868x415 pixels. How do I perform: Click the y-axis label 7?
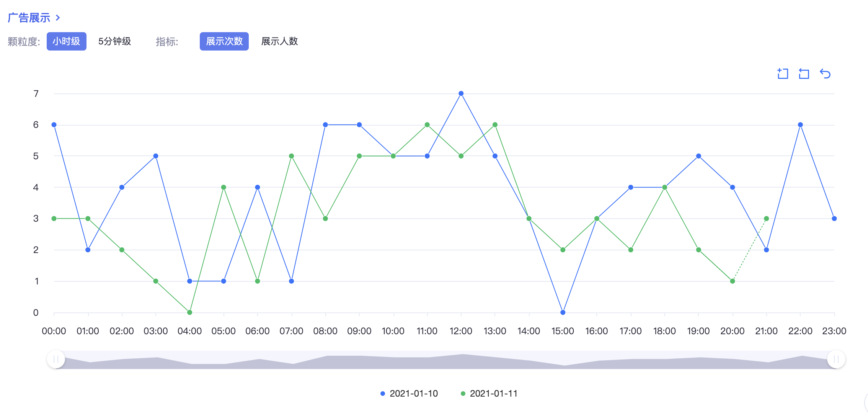[36, 94]
